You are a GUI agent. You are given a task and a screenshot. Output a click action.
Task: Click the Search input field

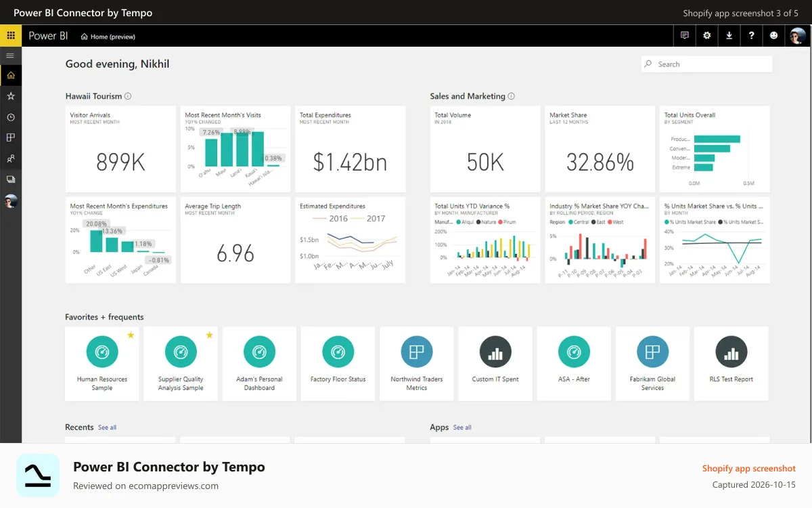point(706,64)
